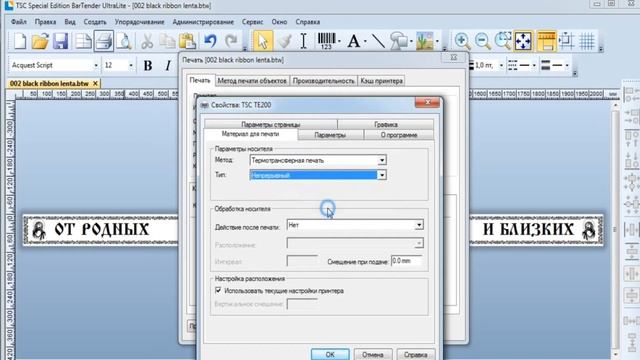Select the Barcode creation tool
This screenshot has height=360, width=640.
point(326,41)
